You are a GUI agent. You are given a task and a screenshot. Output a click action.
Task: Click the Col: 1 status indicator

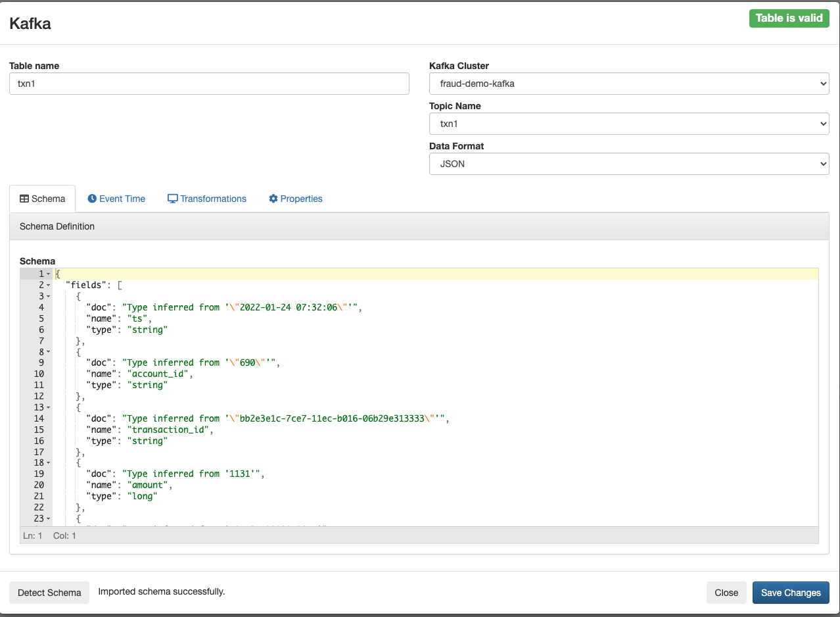[x=64, y=535]
